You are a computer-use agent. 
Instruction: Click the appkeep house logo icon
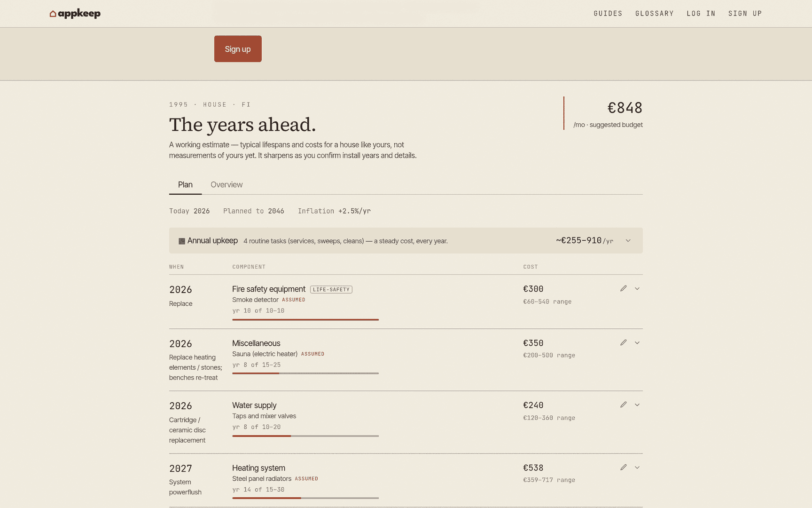click(x=53, y=14)
